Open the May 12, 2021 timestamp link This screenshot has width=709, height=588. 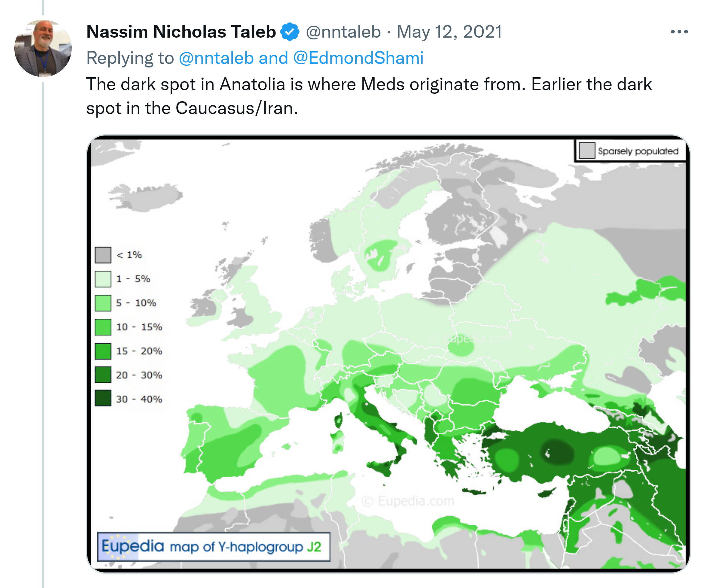point(449,32)
